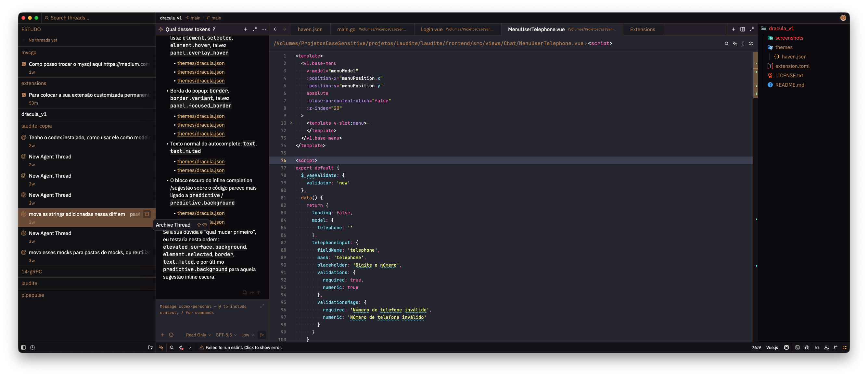868x377 pixels.
Task: Toggle the project panel tree icon
Action: click(x=844, y=347)
